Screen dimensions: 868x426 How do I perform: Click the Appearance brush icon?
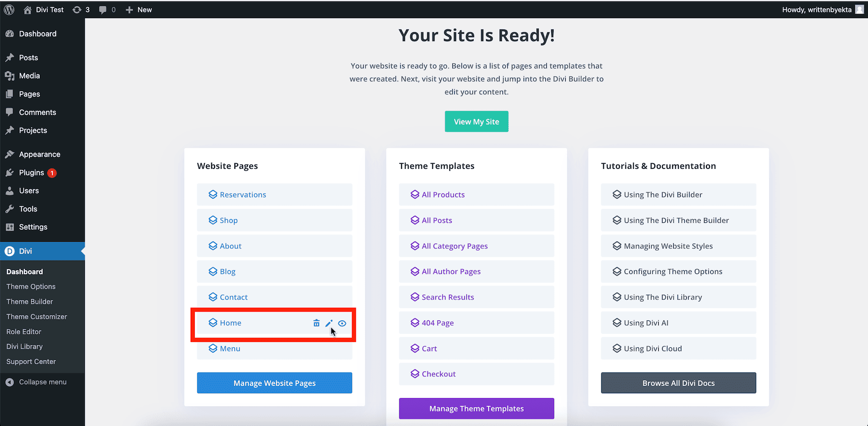coord(10,154)
